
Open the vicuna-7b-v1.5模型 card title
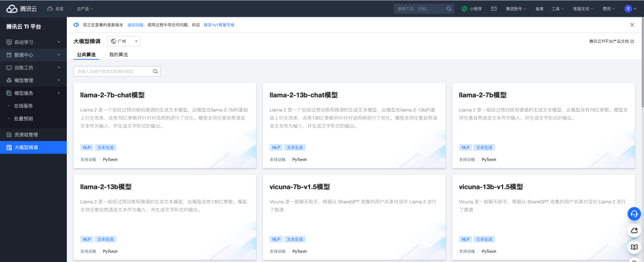(x=300, y=187)
